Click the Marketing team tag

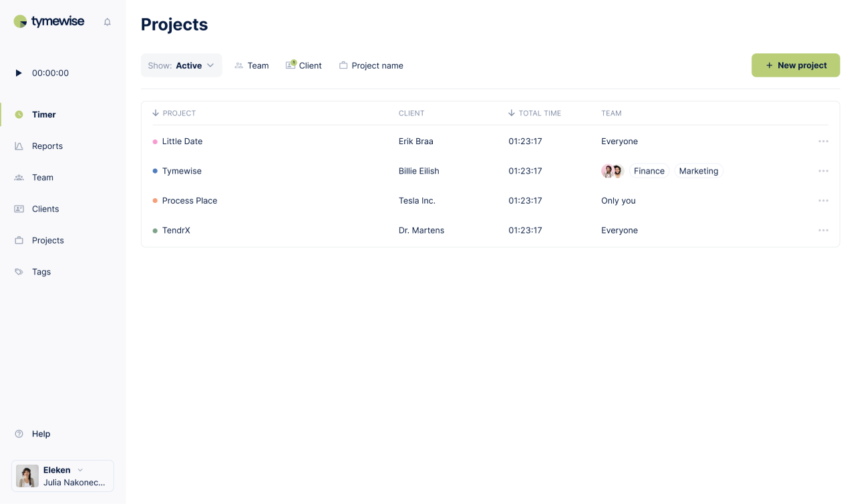(699, 171)
